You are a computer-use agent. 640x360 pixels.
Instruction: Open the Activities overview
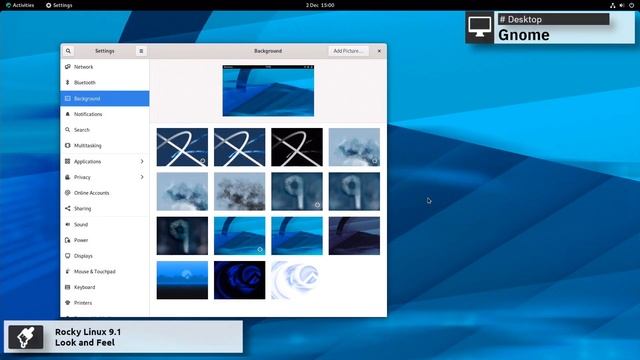pos(20,5)
